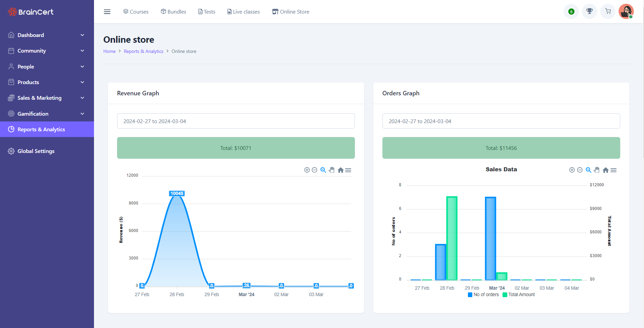Screen dimensions: 644x328
Task: Go to Tests in top navigation
Action: 207,12
